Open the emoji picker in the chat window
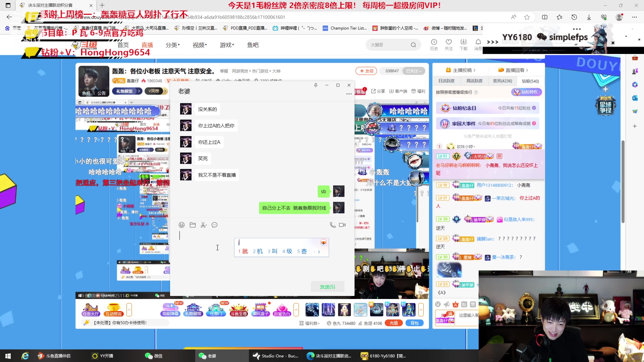 coord(181,225)
